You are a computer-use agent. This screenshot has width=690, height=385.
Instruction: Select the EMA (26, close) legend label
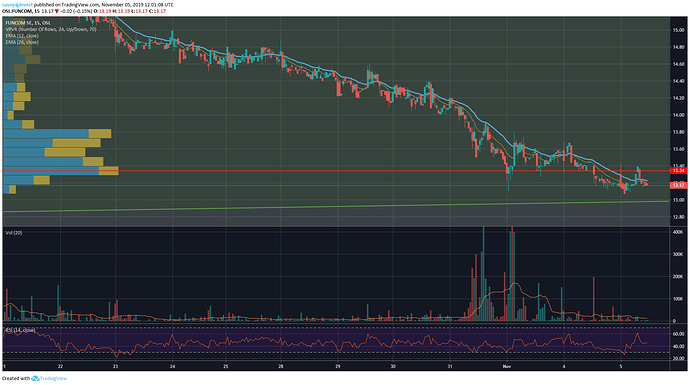pyautogui.click(x=22, y=42)
